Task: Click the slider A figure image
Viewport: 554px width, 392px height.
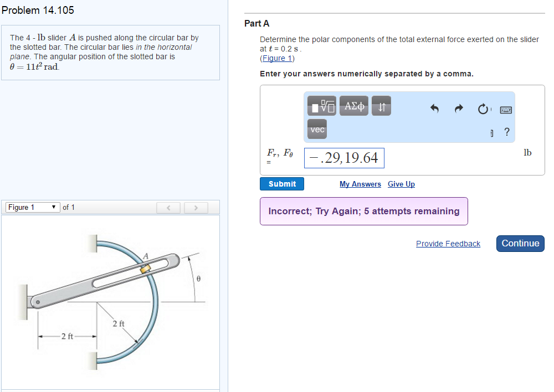Action: [x=111, y=301]
